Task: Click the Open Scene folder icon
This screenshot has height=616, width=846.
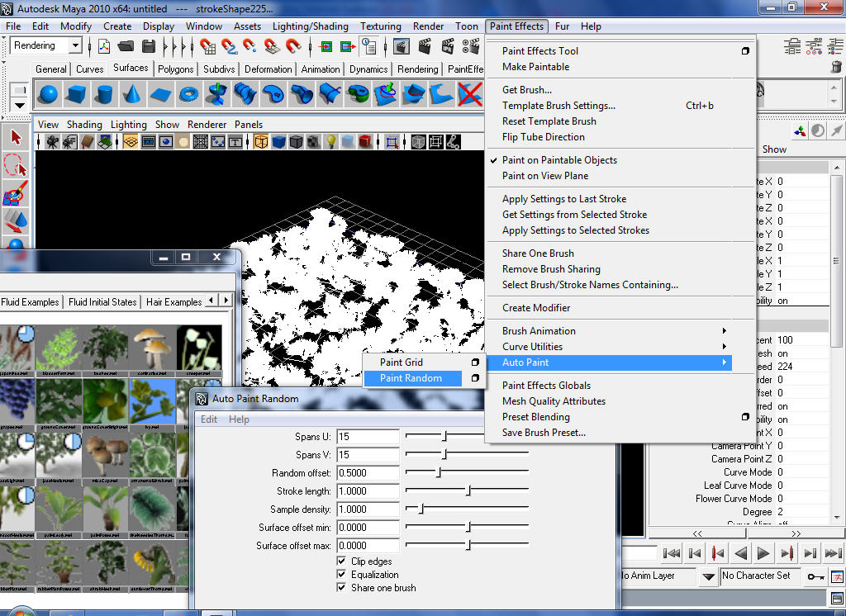Action: (126, 46)
